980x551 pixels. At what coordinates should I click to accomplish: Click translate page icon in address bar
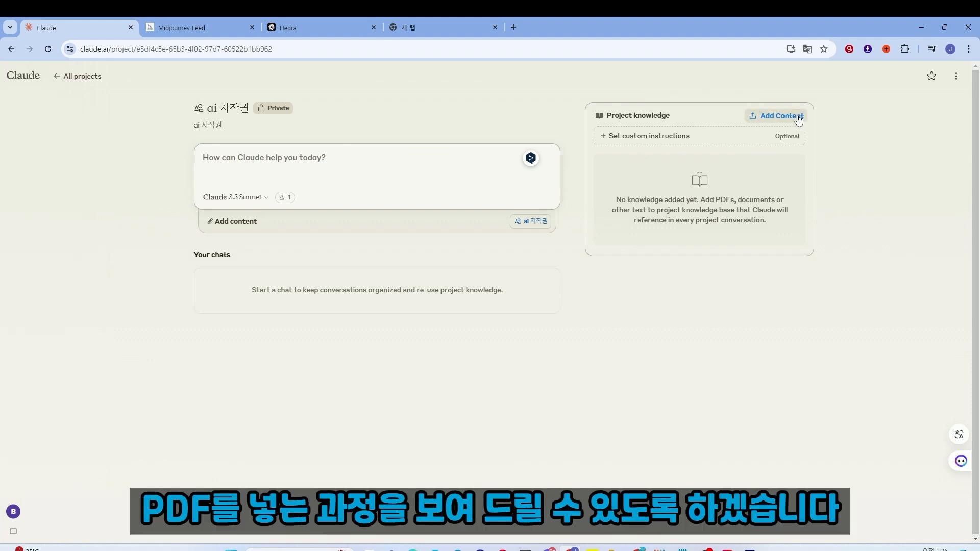click(807, 49)
